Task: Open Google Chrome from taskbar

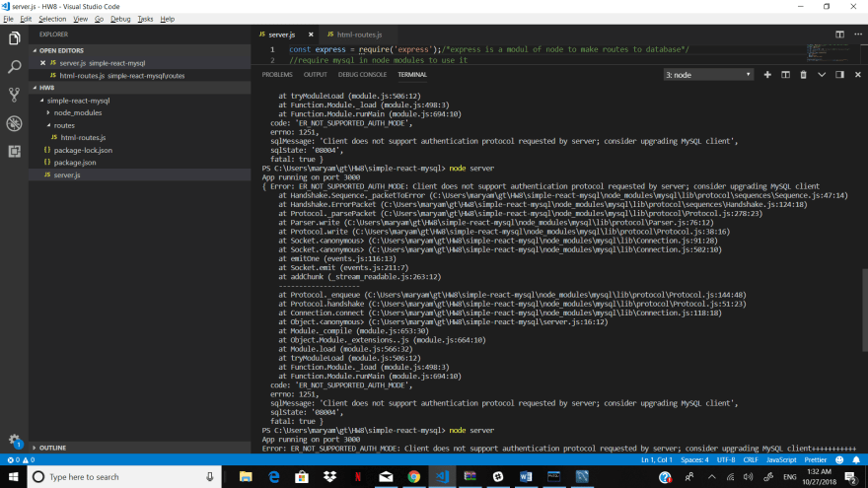Action: coord(414,476)
